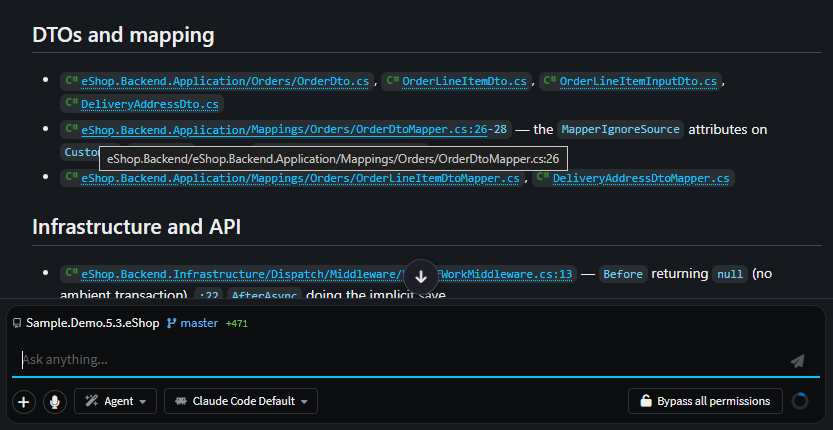Click the C# icon beside OrderLineItemInputDto.cs

pyautogui.click(x=550, y=81)
